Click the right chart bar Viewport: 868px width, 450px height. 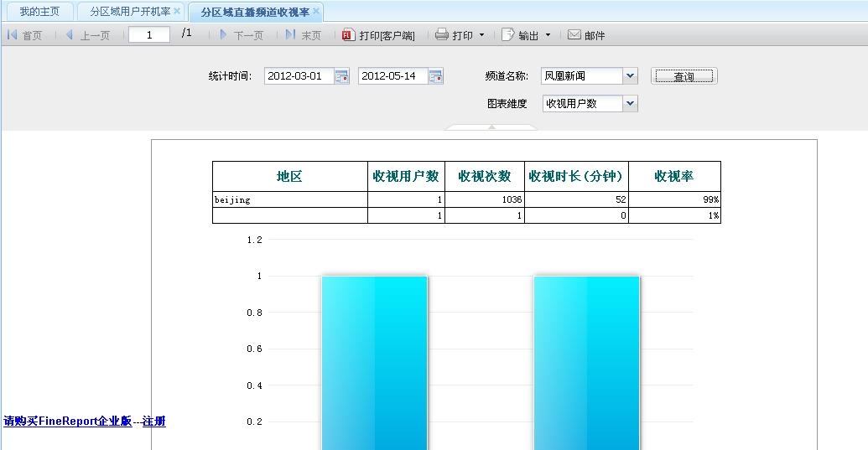(x=587, y=363)
